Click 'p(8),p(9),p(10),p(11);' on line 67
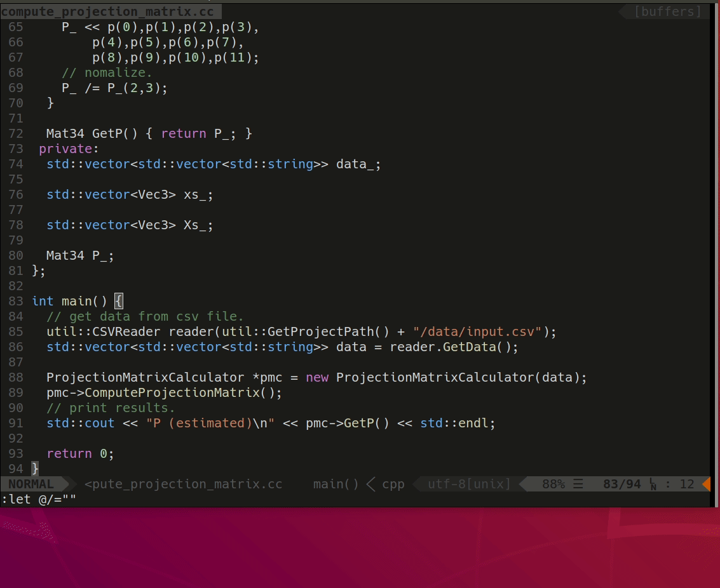This screenshot has width=720, height=588. point(175,57)
